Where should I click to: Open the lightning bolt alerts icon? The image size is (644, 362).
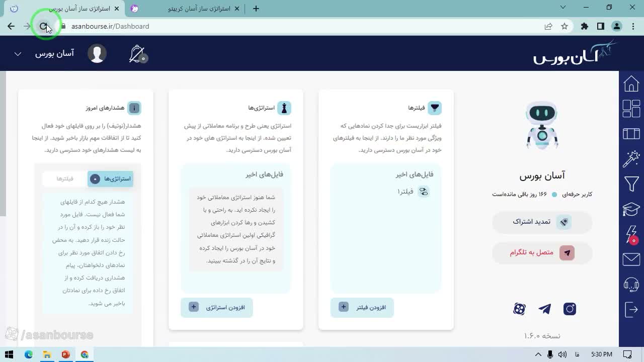(631, 235)
